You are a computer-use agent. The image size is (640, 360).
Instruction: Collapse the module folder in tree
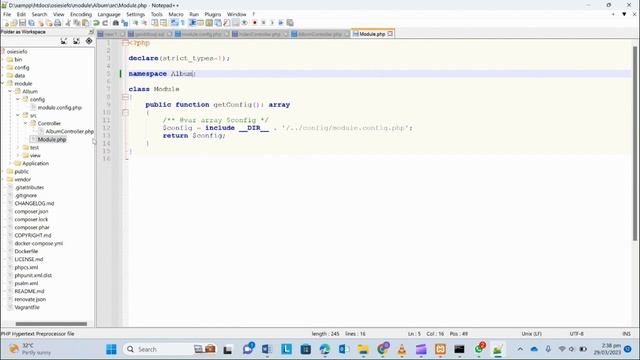point(3,84)
